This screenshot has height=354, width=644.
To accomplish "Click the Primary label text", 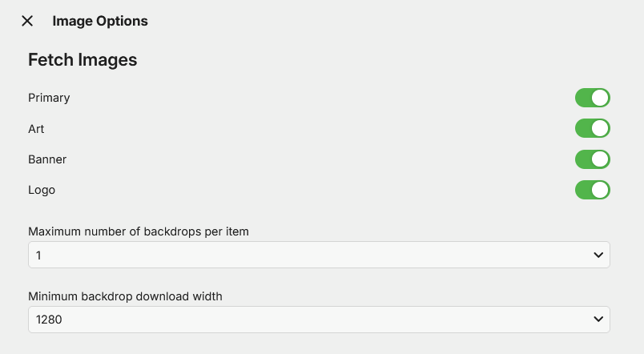I will click(x=49, y=98).
